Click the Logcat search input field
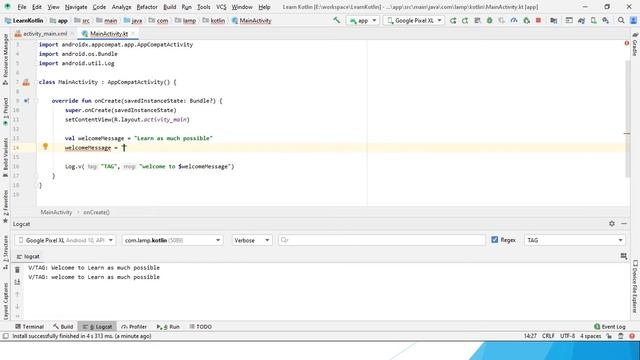Screen dimensions: 640x360 (x=382, y=240)
